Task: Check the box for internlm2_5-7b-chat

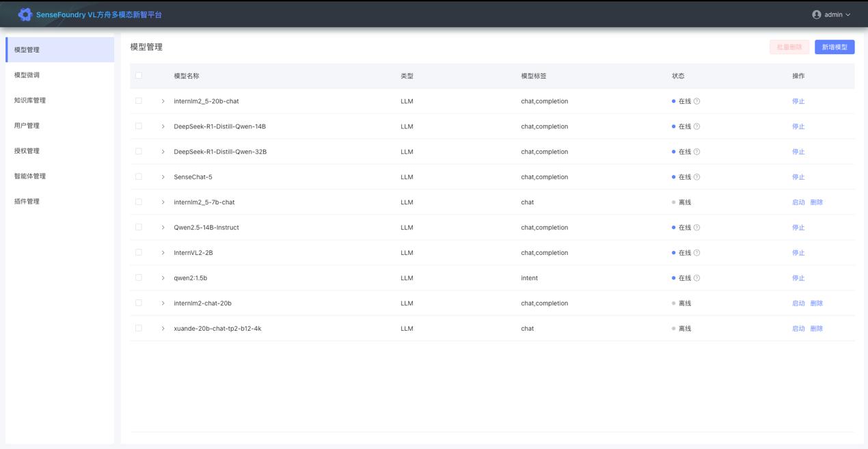Action: [x=139, y=202]
